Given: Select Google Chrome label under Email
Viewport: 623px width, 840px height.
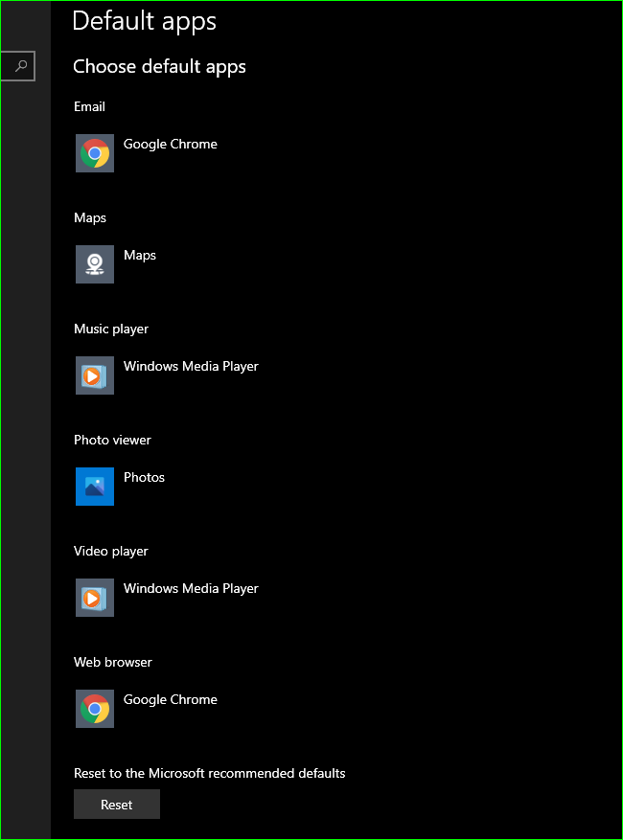Looking at the screenshot, I should [x=171, y=145].
